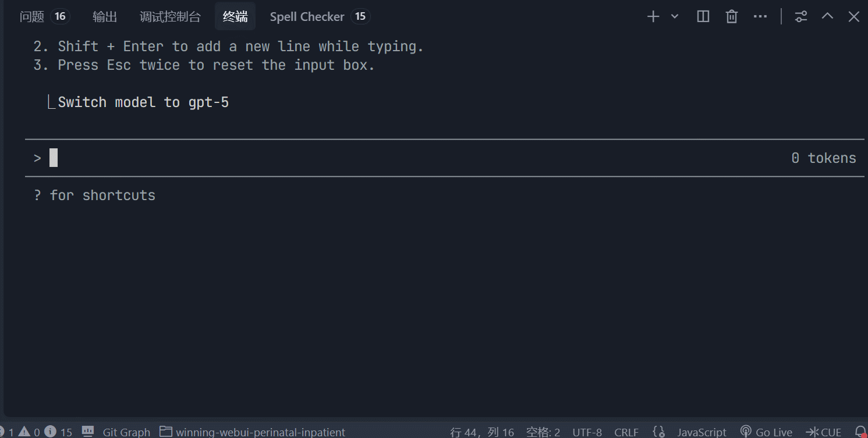Viewport: 868px width, 438px height.
Task: Kill terminal with the trash icon
Action: click(x=732, y=17)
